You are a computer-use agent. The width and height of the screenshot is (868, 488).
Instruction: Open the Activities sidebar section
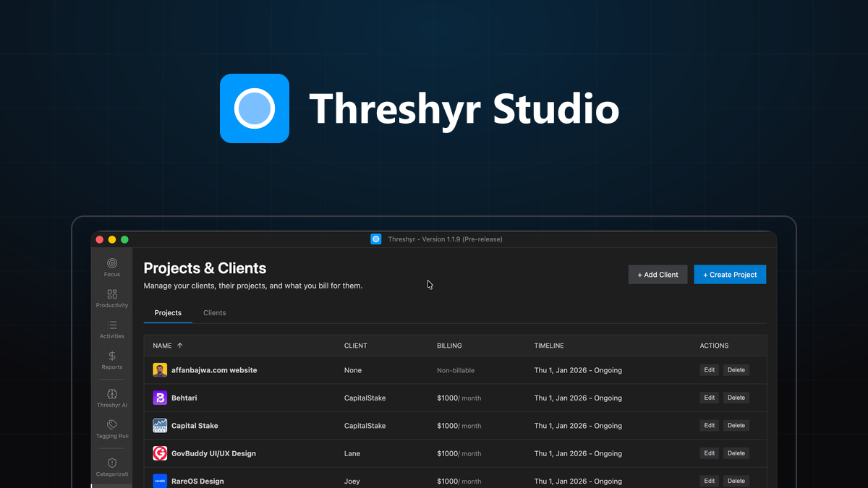pyautogui.click(x=111, y=330)
